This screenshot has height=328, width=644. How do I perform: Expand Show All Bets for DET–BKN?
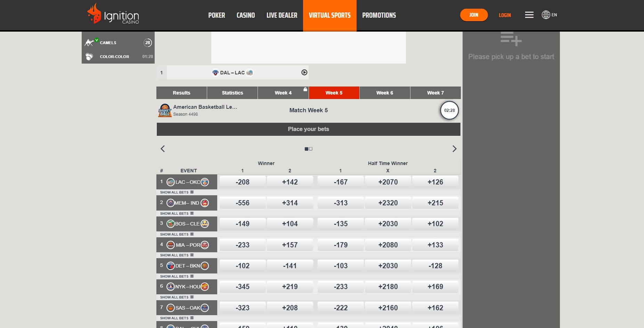click(x=177, y=276)
